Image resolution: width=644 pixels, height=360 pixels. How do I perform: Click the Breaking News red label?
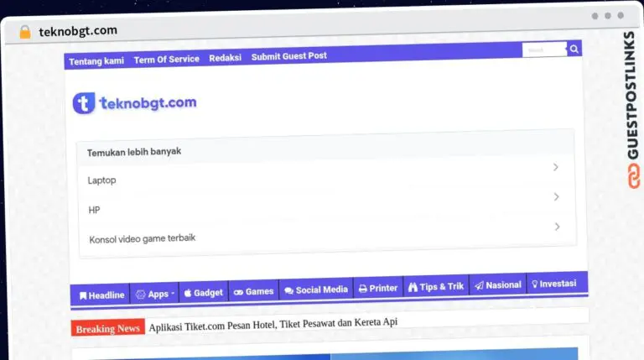pos(107,328)
